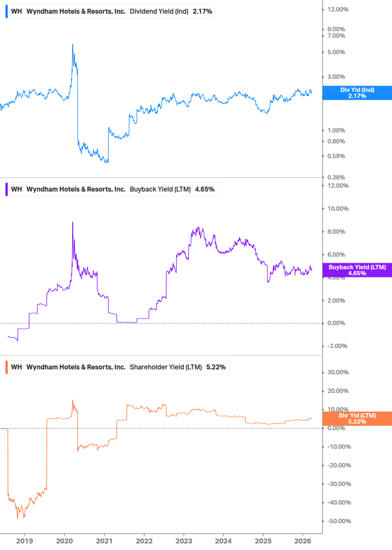Viewport: 392px width, 550px height.
Task: Click the 2.00% tick on buyback yield axis
Action: pyautogui.click(x=336, y=300)
